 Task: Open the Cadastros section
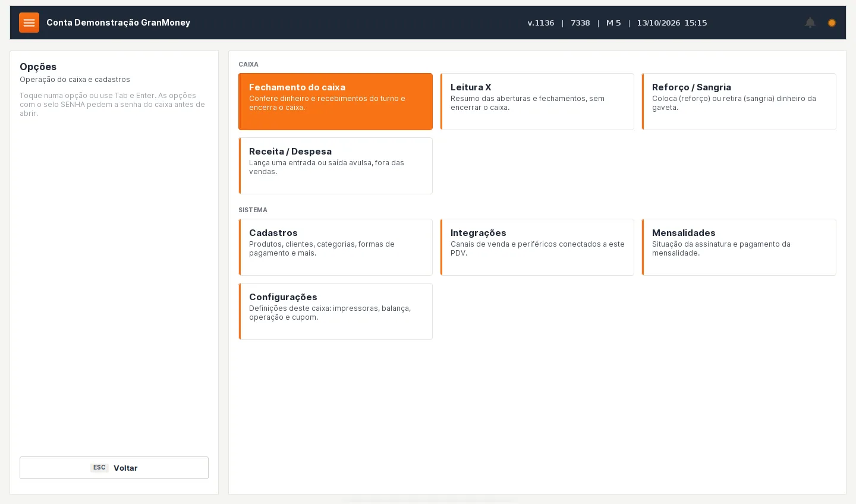tap(335, 247)
